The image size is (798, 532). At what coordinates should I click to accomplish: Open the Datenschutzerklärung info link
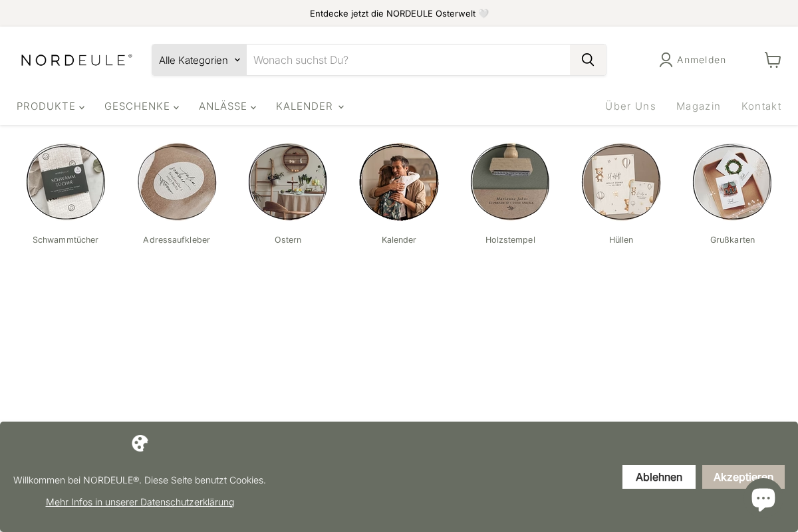coord(140,501)
